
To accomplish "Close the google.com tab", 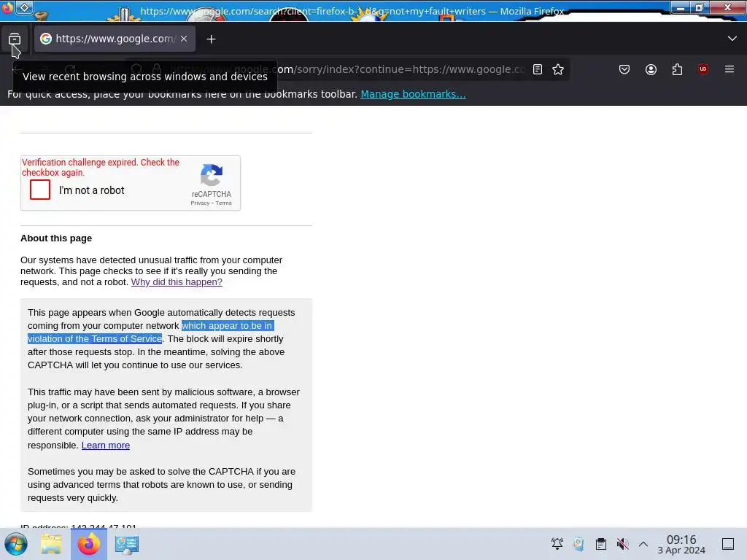I will [184, 39].
